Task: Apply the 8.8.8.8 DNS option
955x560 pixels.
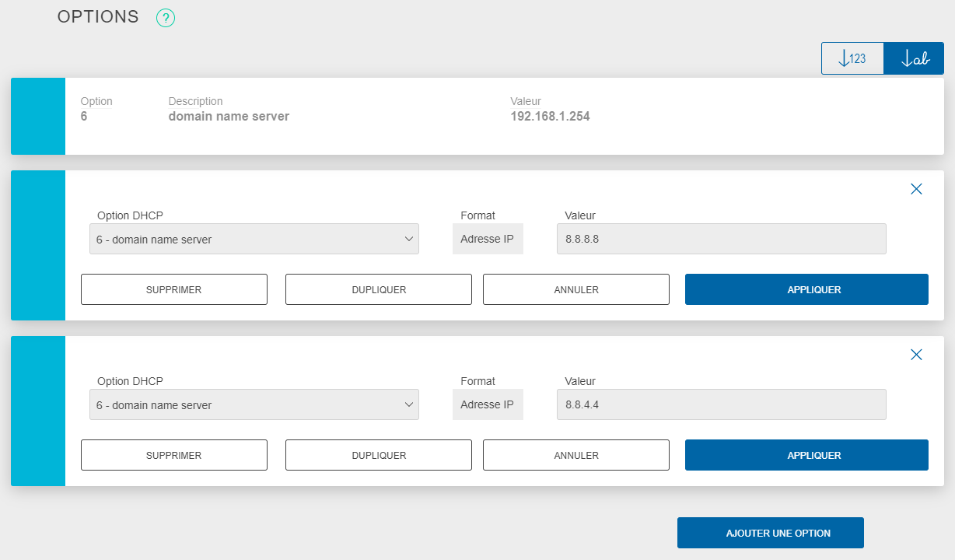Action: (x=806, y=289)
